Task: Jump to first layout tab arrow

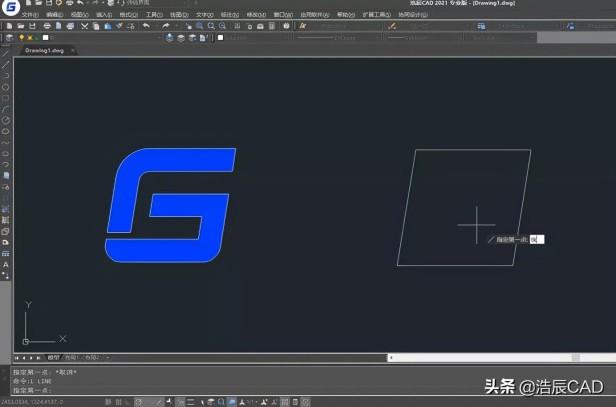Action: pos(16,358)
